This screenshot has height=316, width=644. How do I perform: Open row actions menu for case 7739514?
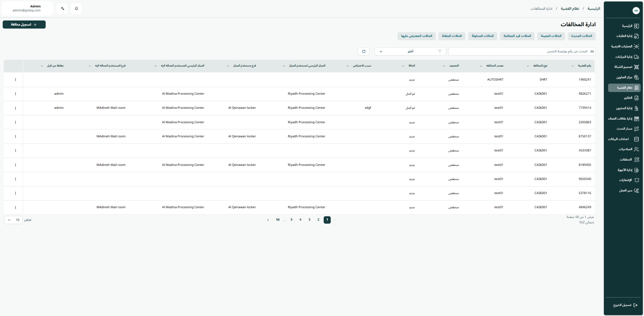pyautogui.click(x=15, y=108)
